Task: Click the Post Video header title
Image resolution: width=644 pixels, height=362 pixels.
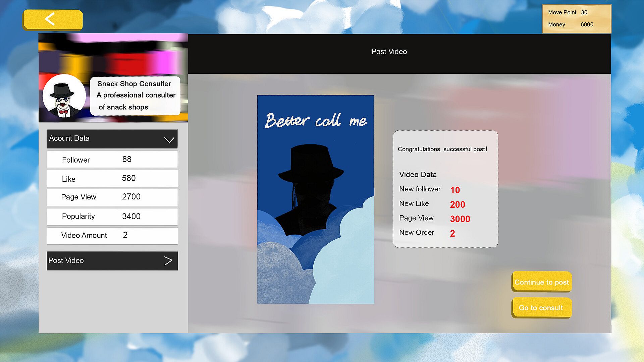Action: coord(389,52)
